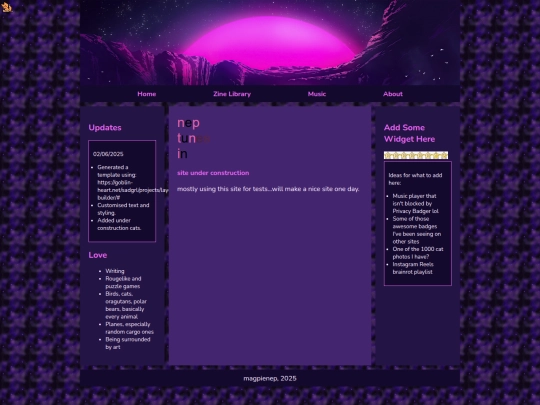Click the small cat icon in top-left corner
Image resolution: width=540 pixels, height=405 pixels.
pos(6,8)
